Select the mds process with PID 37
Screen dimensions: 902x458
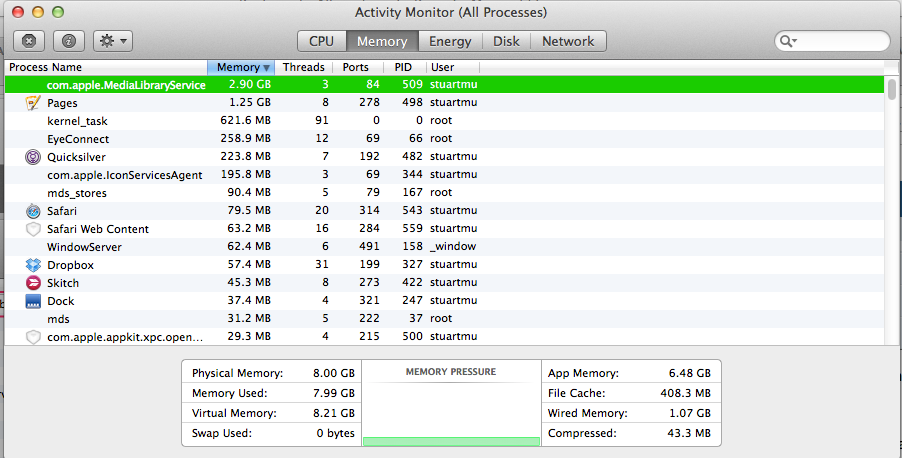[x=444, y=318]
